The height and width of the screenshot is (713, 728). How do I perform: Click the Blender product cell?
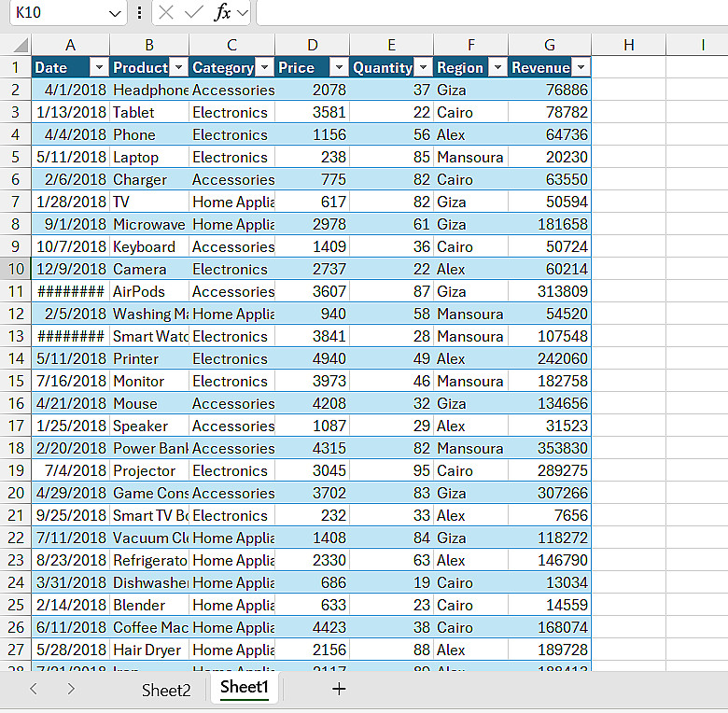pos(149,606)
